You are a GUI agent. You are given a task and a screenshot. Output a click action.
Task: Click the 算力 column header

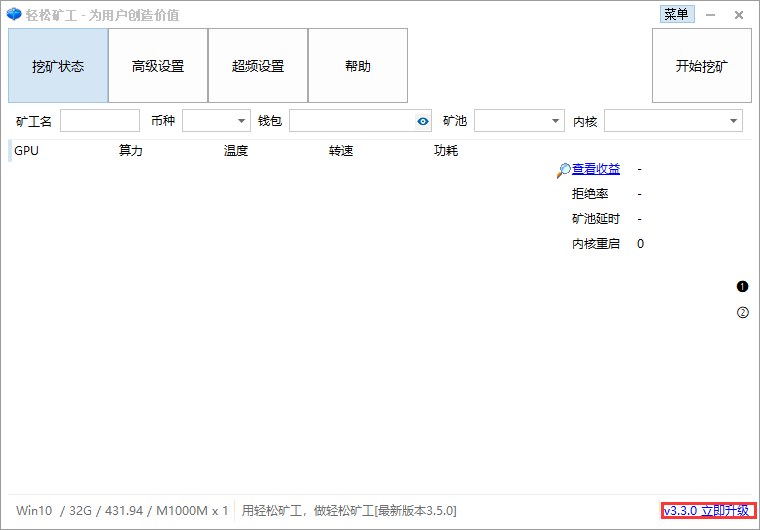[x=131, y=151]
